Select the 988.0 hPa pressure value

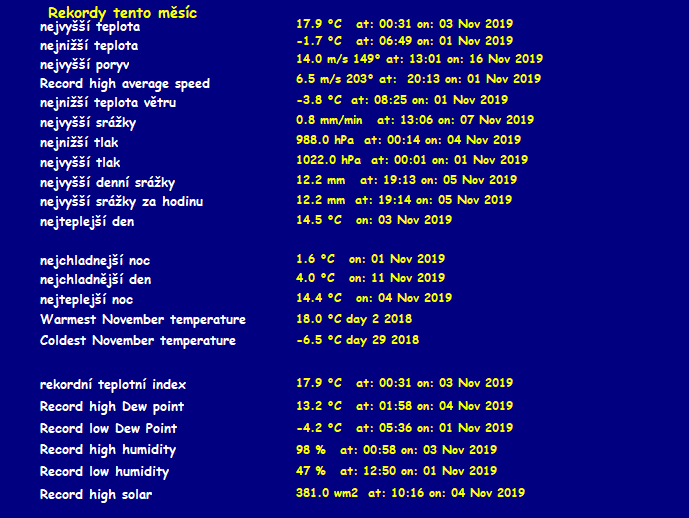pos(408,140)
